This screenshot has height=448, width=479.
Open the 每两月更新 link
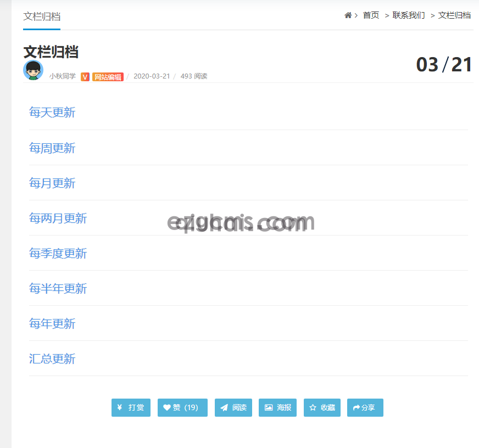coord(58,219)
